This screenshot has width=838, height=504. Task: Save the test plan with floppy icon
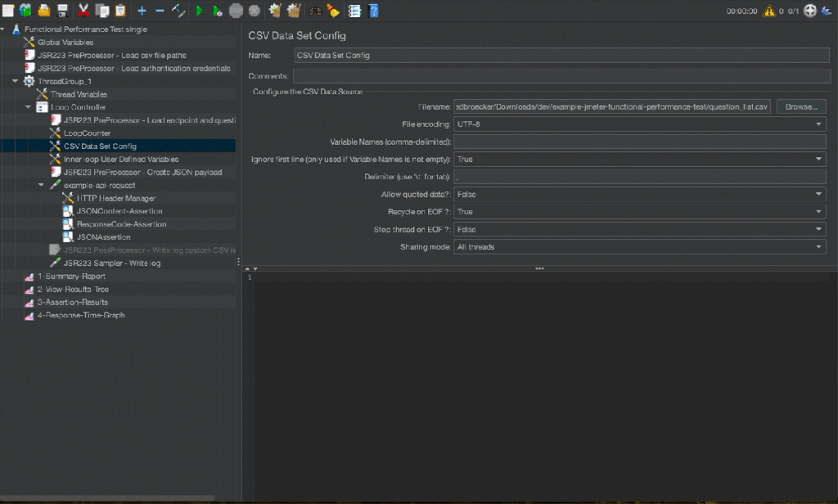coord(62,11)
